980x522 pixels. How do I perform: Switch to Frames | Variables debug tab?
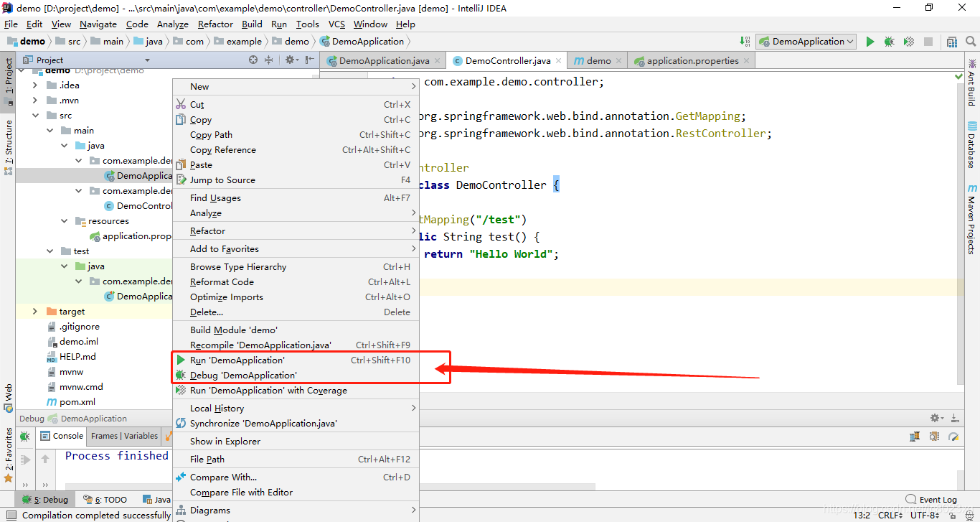(124, 436)
